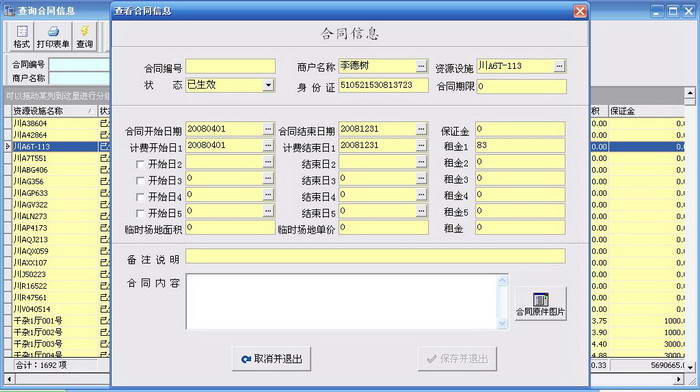Image resolution: width=700 pixels, height=392 pixels.
Task: Open the 合同原件图片 image button
Action: 540,304
